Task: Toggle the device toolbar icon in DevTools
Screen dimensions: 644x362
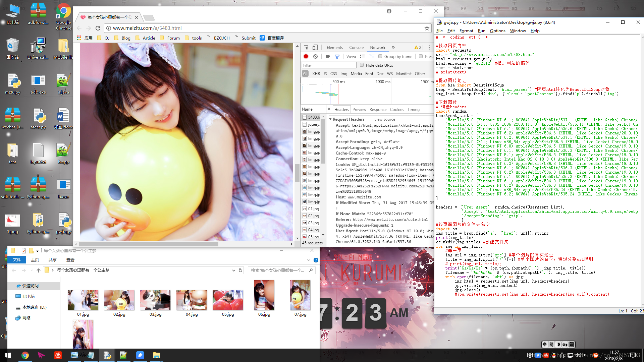Action: pyautogui.click(x=315, y=48)
